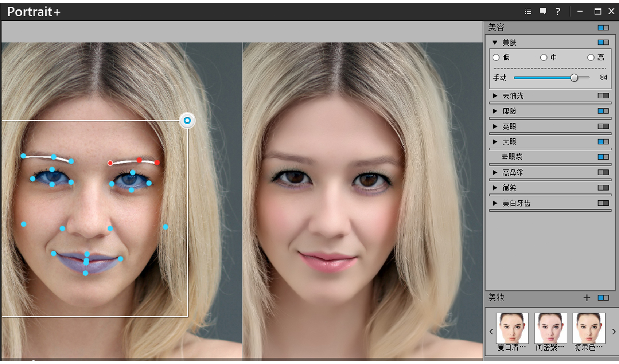Click the 去眼袋 label
619x364 pixels.
click(512, 157)
